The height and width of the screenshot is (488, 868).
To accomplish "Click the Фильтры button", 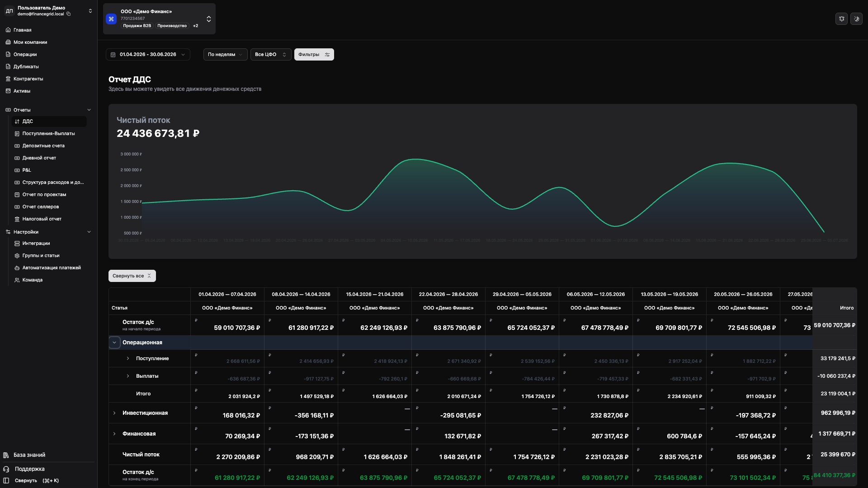I will coord(314,55).
